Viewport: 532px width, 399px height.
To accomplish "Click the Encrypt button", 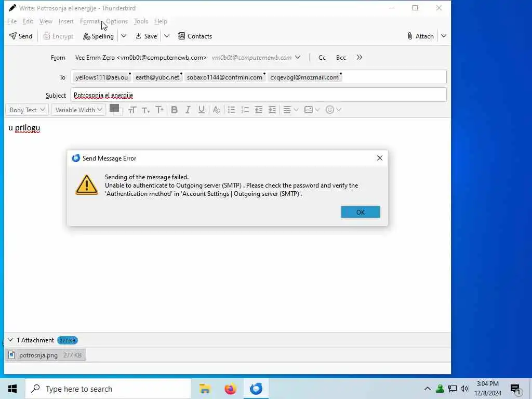I will coord(58,36).
